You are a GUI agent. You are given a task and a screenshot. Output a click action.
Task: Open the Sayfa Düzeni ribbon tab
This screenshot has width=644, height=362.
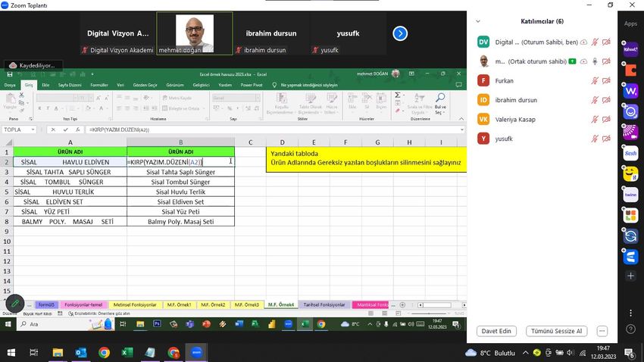tap(70, 85)
